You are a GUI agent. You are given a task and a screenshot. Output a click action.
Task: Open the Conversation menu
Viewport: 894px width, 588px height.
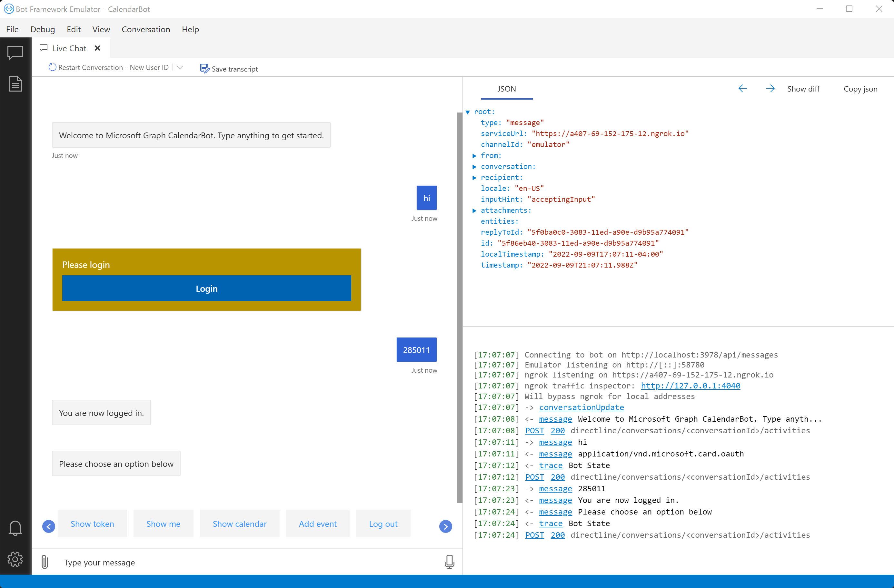(146, 29)
